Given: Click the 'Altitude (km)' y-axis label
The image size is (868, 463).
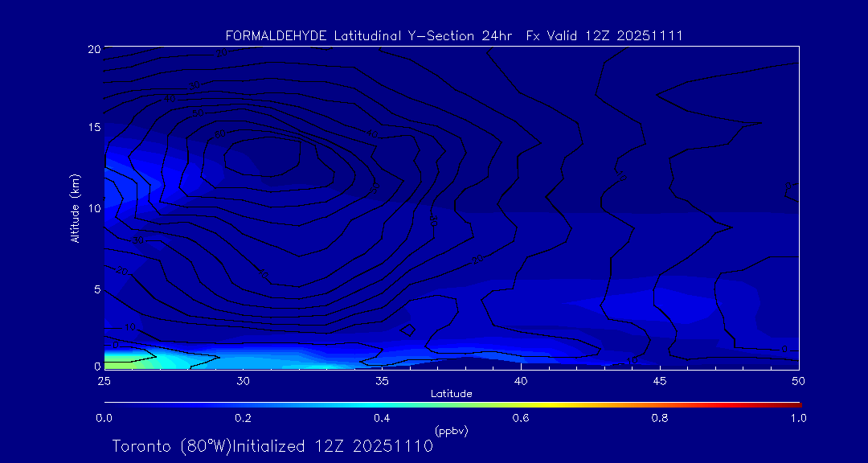Looking at the screenshot, I should coord(75,208).
